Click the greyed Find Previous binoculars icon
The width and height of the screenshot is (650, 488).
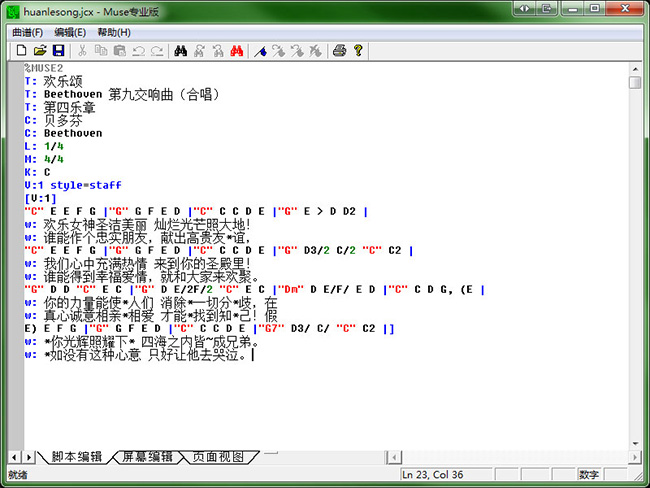(x=218, y=51)
